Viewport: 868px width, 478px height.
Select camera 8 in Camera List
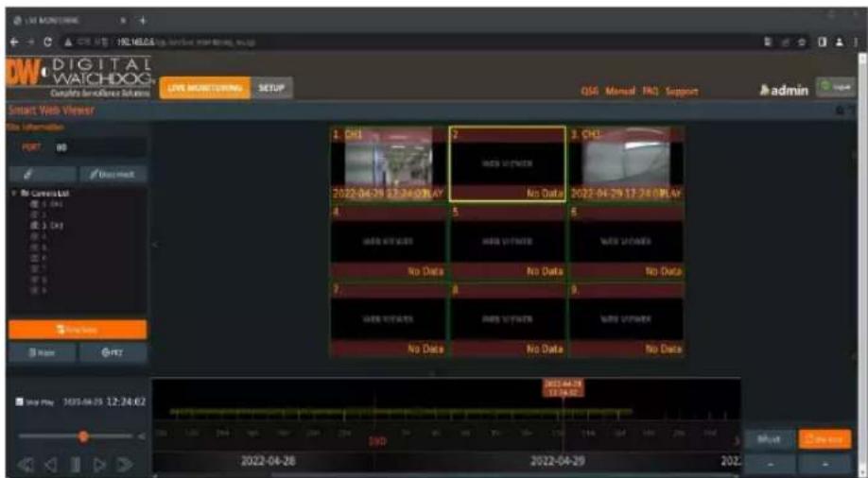[x=38, y=280]
